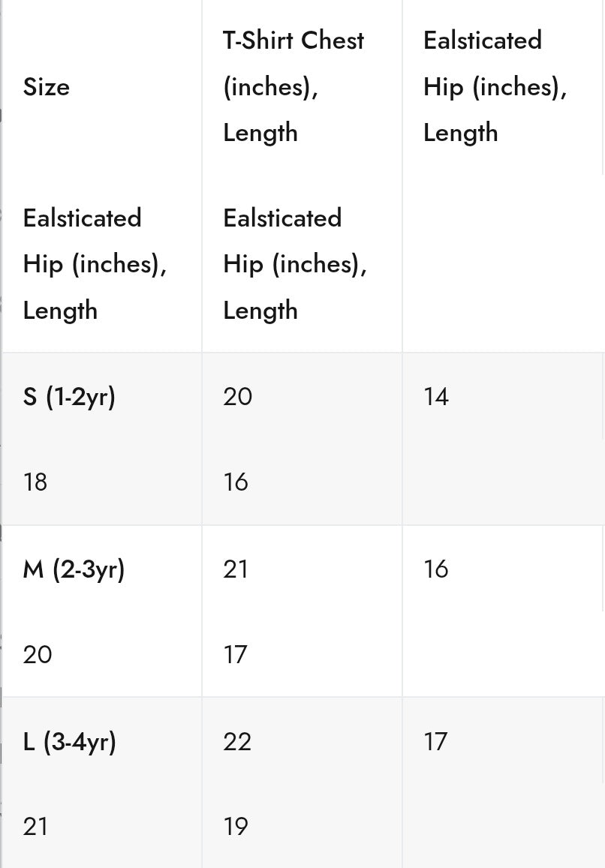Screen dimensions: 605x868
Task: Click the "Size" column header
Action: [47, 87]
